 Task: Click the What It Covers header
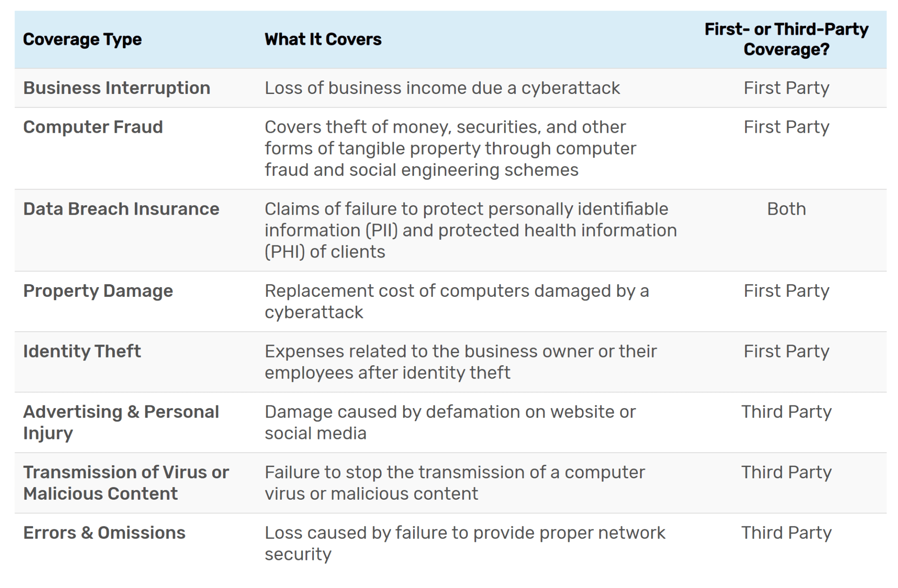323,39
